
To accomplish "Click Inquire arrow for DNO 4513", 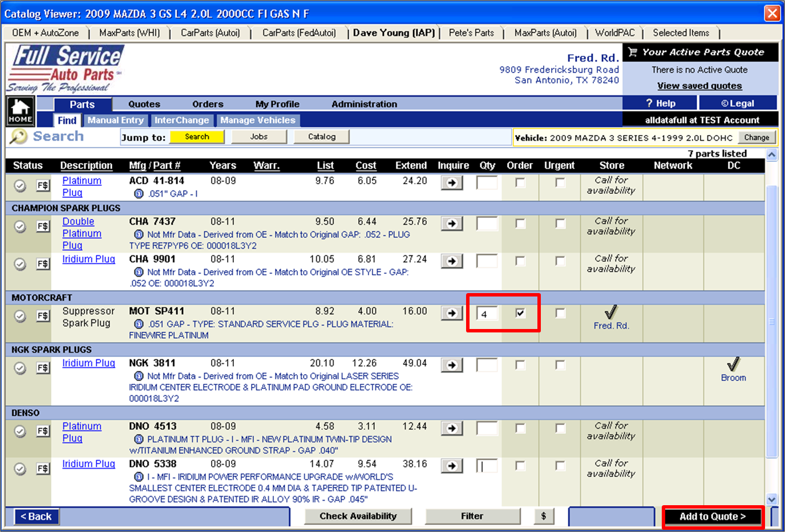I will click(x=452, y=428).
